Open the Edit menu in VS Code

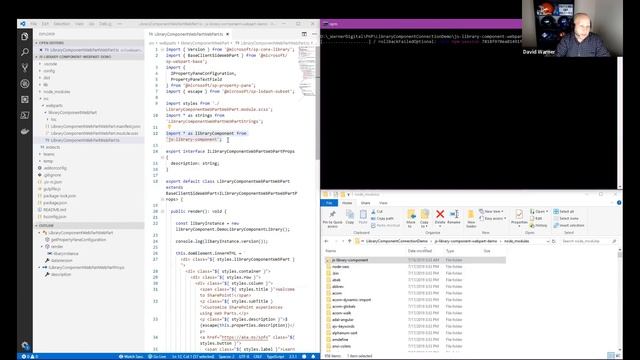[x=45, y=24]
